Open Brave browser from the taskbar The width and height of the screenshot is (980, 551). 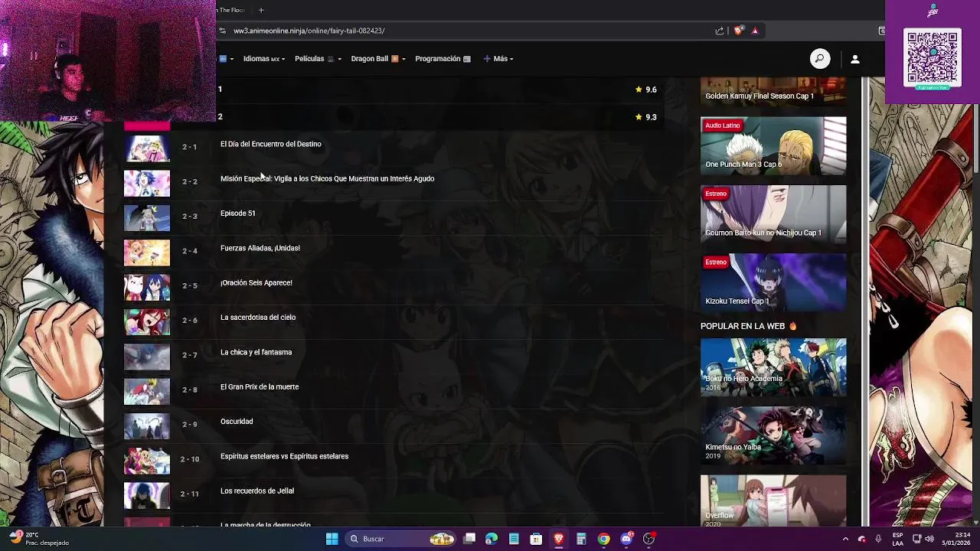tap(559, 539)
